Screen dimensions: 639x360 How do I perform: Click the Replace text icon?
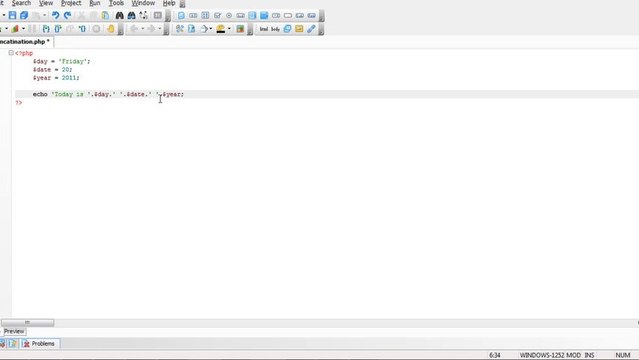143,15
